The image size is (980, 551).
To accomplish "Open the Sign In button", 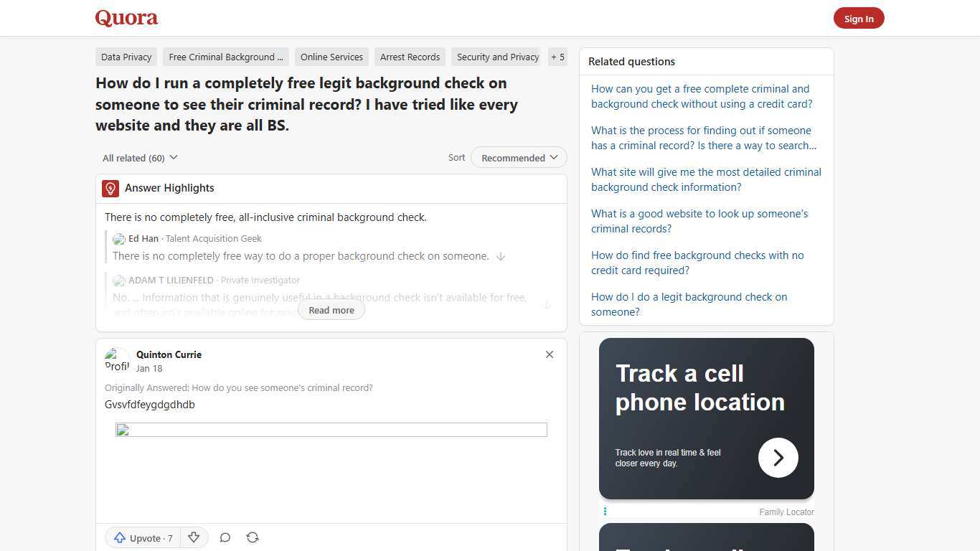I will (859, 18).
